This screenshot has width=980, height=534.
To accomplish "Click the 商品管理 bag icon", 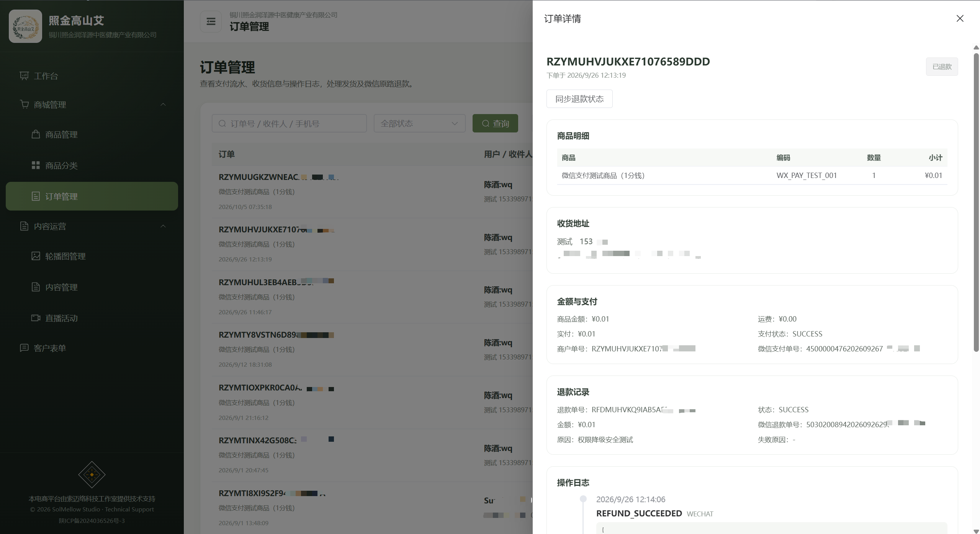I will tap(36, 134).
